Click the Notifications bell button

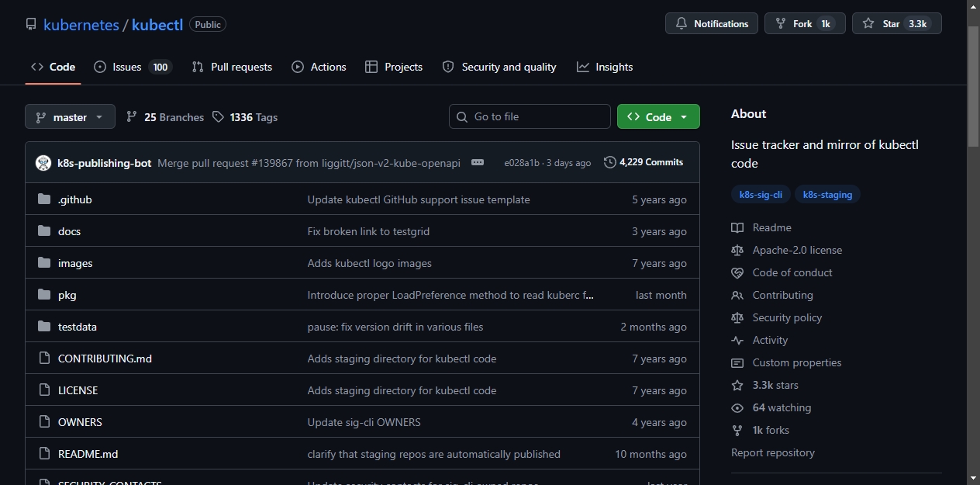click(712, 24)
